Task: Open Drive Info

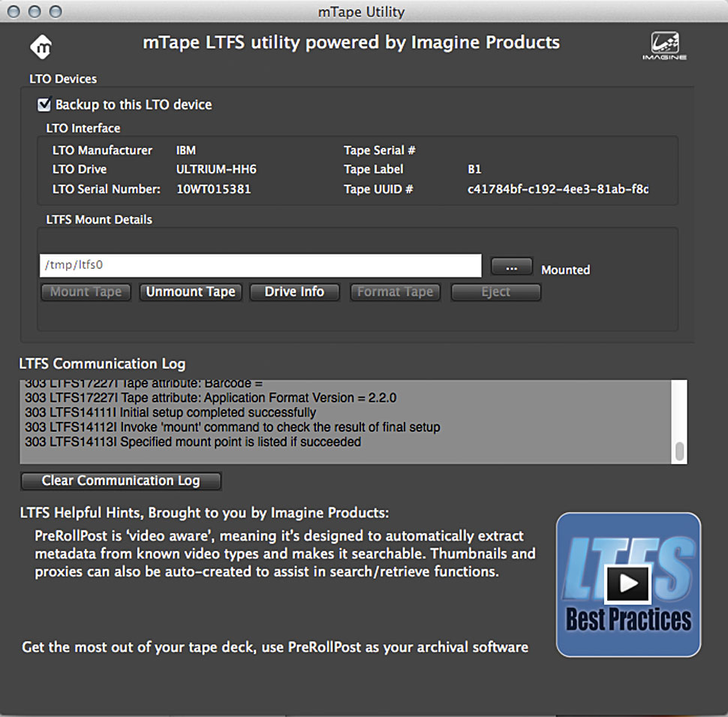Action: click(x=294, y=292)
